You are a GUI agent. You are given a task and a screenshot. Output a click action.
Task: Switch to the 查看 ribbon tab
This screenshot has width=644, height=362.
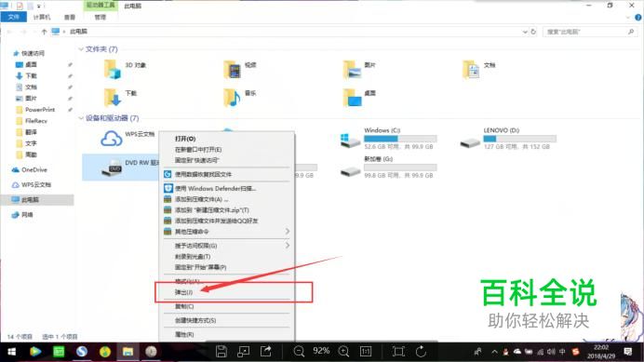point(70,17)
